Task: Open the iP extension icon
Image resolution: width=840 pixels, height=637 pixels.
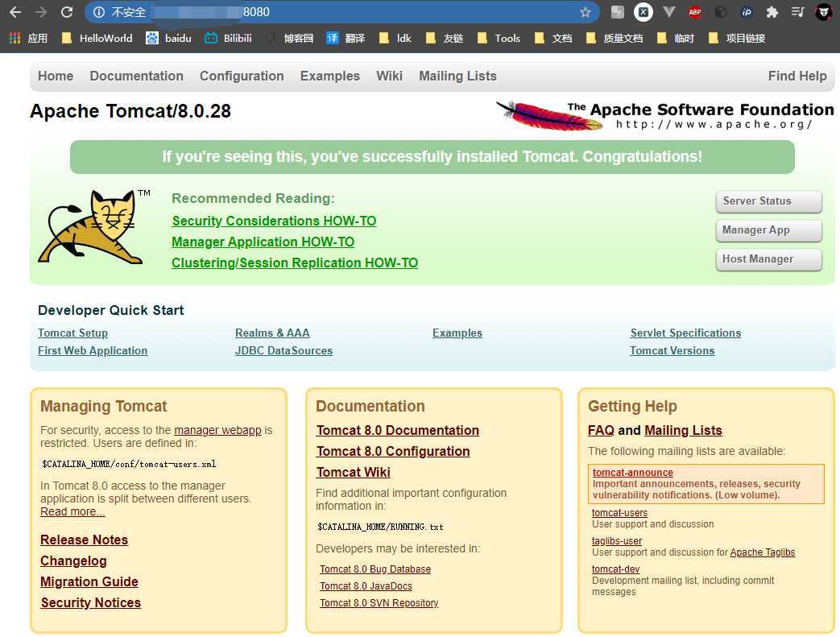Action: click(747, 12)
